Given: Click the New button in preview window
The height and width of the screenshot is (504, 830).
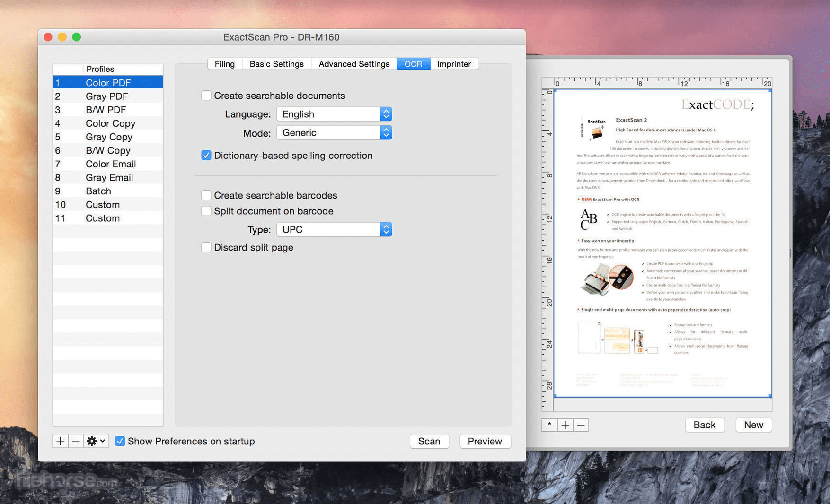Looking at the screenshot, I should click(753, 425).
